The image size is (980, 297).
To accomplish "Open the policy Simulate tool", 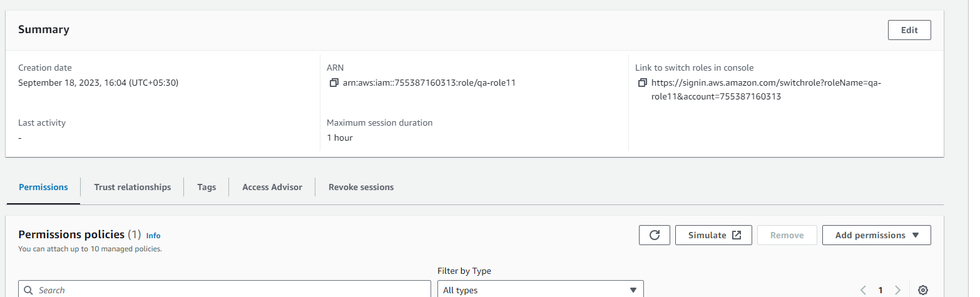I will tap(713, 235).
